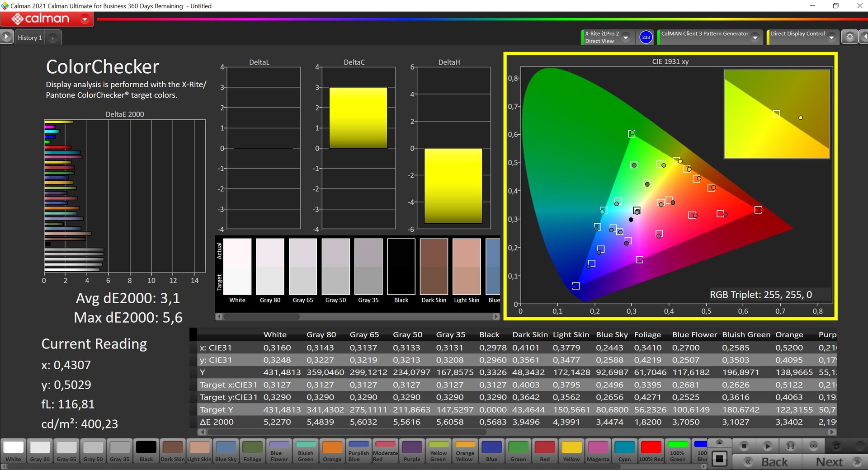Image resolution: width=868 pixels, height=470 pixels.
Task: Click the data table right scroll arrow
Action: coord(832,432)
